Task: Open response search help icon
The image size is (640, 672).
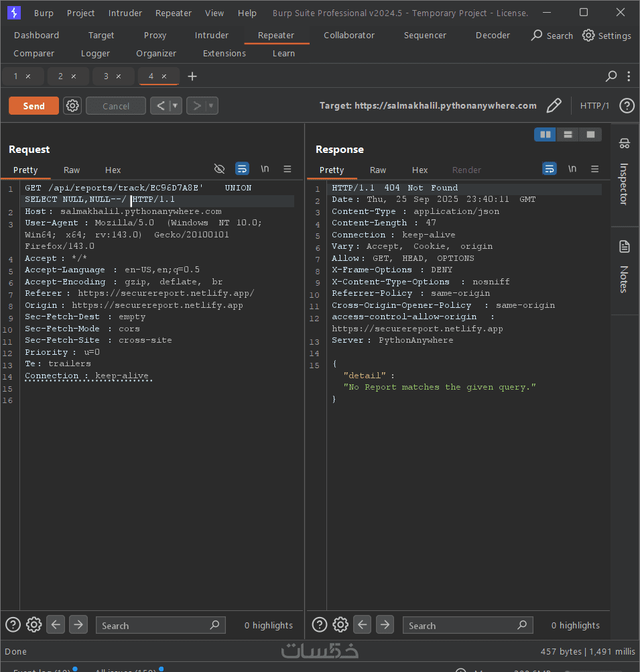Action: pos(320,625)
